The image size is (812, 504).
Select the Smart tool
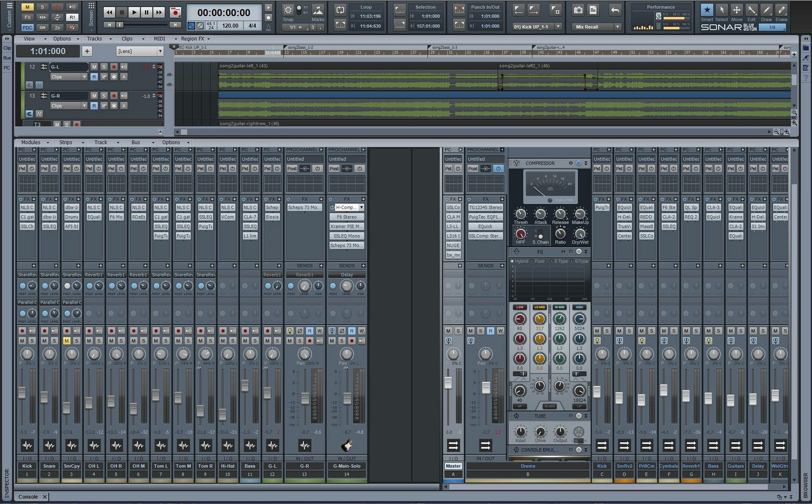click(x=706, y=10)
